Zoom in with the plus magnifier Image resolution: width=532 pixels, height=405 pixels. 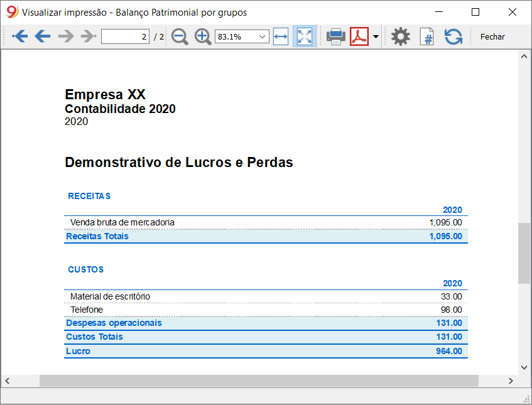pyautogui.click(x=202, y=36)
